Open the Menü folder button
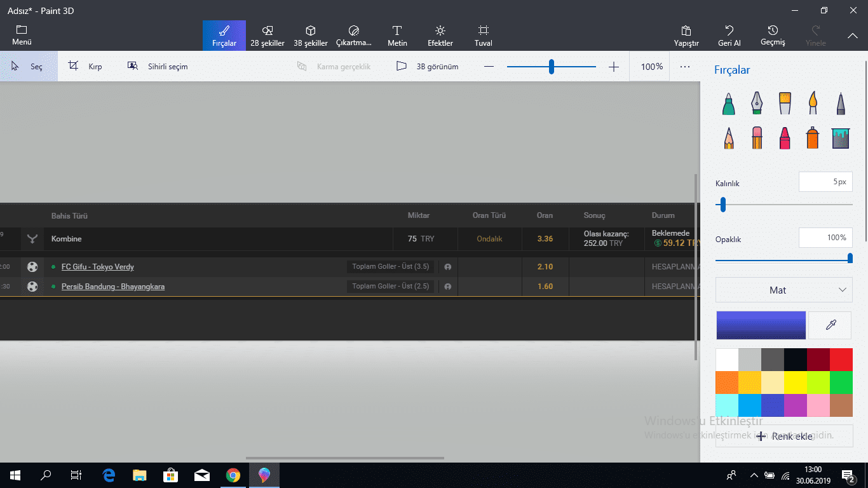The height and width of the screenshot is (488, 868). point(22,36)
